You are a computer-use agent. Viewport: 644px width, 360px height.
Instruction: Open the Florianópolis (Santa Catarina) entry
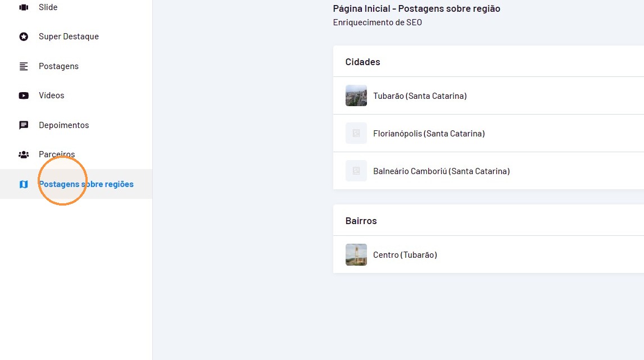488,134
